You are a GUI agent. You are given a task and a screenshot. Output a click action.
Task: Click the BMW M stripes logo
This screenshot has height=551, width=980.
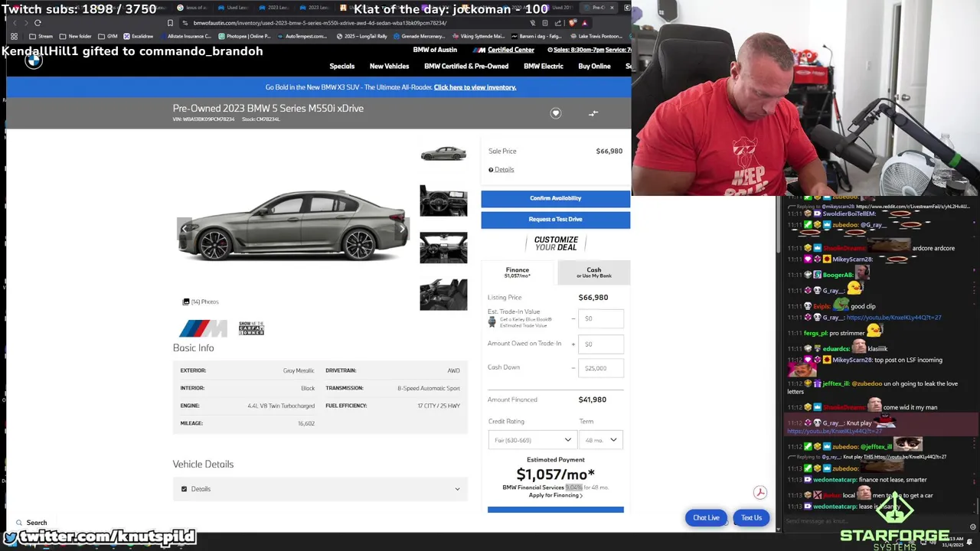click(x=203, y=328)
